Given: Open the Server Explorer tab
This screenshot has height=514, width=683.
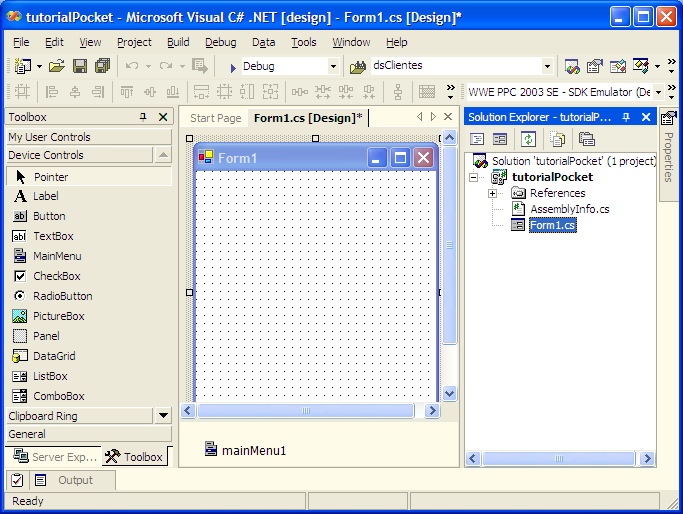Looking at the screenshot, I should (x=55, y=457).
